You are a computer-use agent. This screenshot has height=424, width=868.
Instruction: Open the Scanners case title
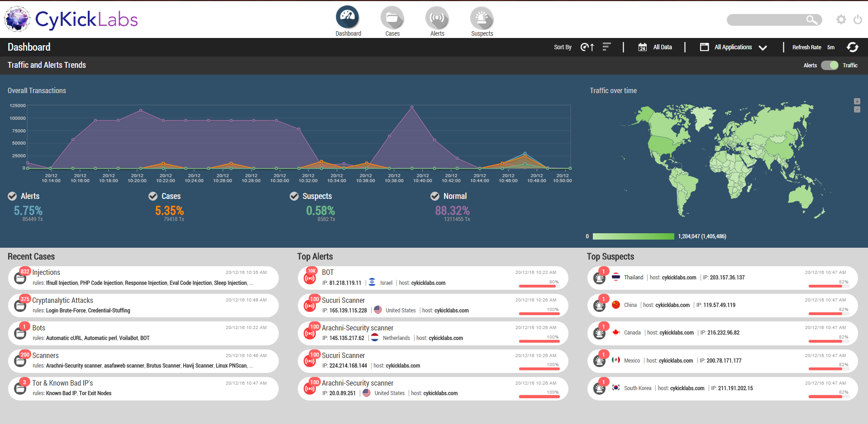45,355
